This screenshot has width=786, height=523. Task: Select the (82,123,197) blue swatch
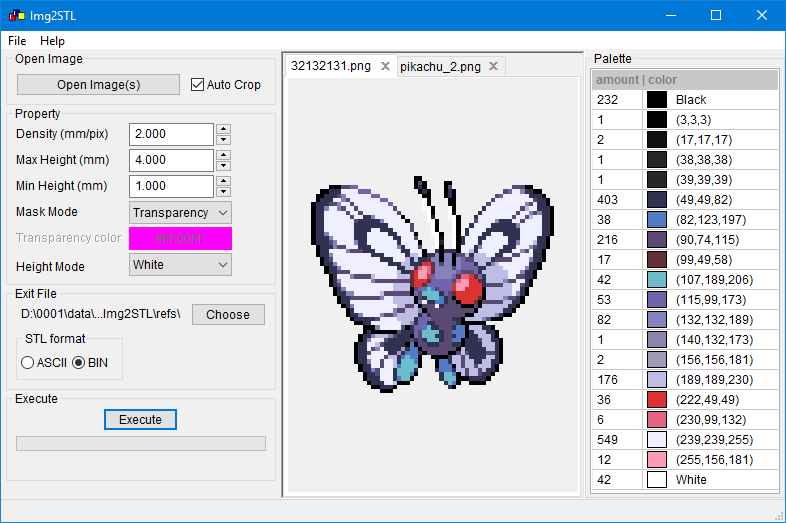click(x=657, y=220)
